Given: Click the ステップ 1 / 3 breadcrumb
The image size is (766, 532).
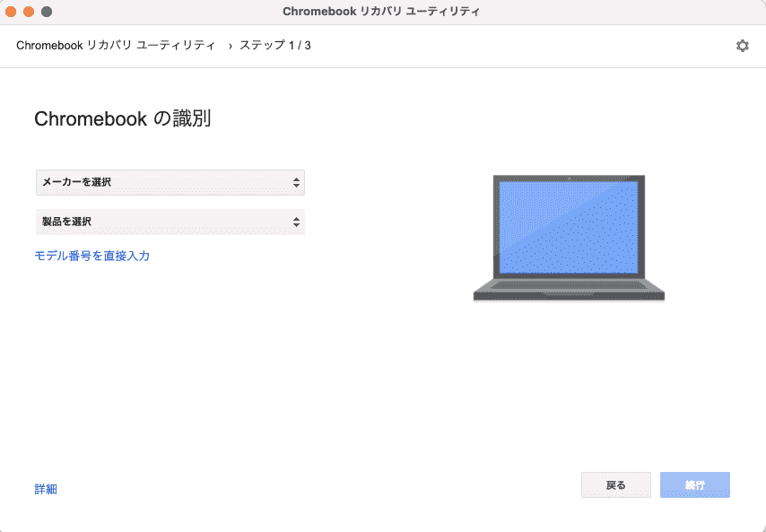Looking at the screenshot, I should [275, 46].
